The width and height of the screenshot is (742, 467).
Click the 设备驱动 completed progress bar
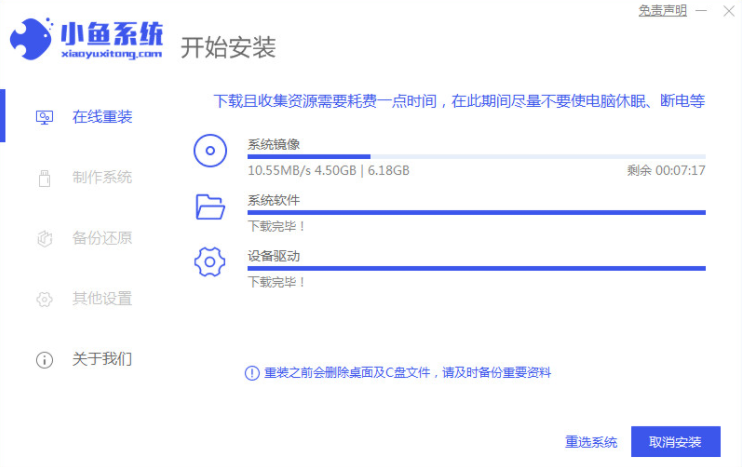click(x=476, y=268)
